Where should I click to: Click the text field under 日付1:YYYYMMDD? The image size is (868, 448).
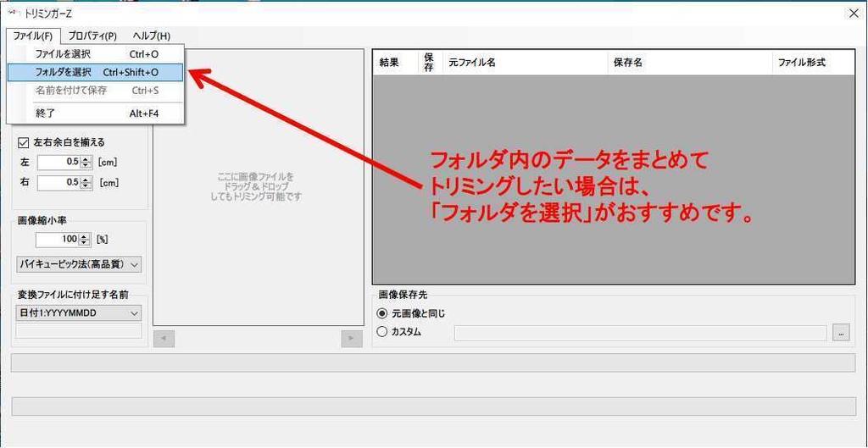pos(79,331)
